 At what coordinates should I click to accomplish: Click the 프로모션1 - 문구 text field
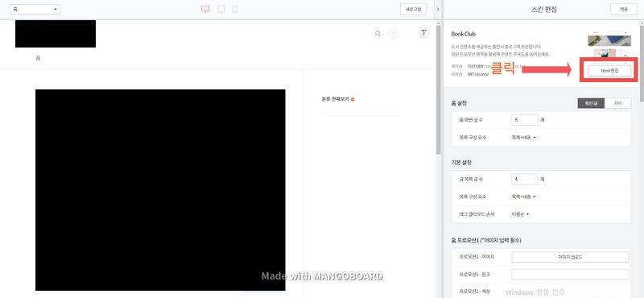(x=570, y=274)
